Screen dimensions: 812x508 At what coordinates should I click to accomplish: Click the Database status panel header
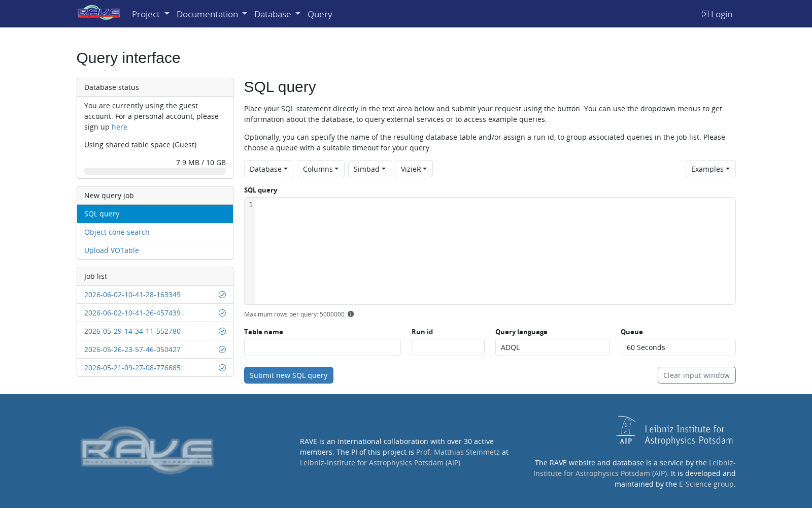pos(155,87)
